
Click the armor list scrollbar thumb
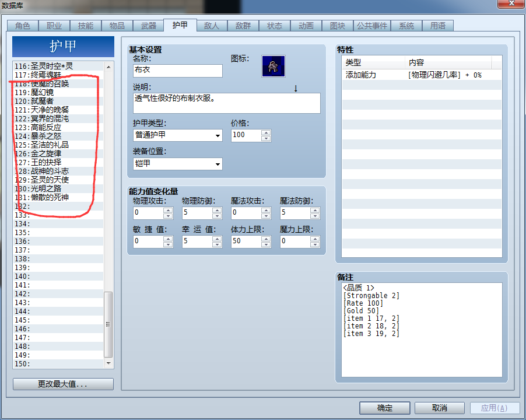(x=108, y=324)
